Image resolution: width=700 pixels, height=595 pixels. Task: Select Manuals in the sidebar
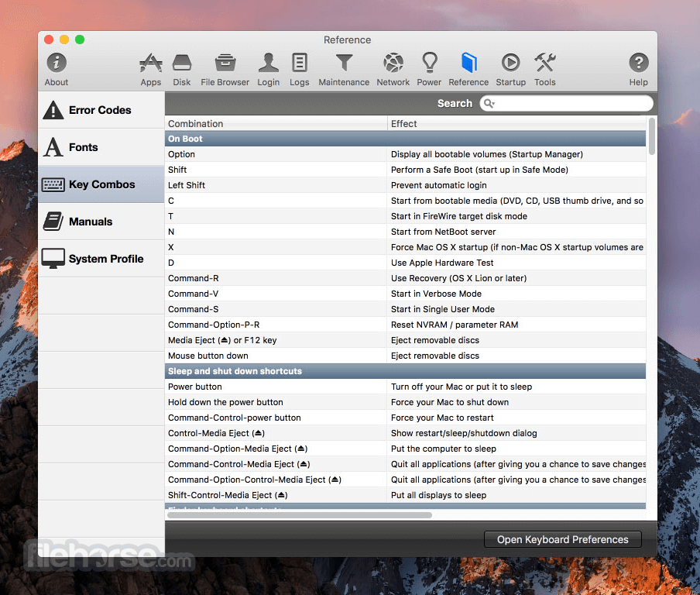pos(101,221)
